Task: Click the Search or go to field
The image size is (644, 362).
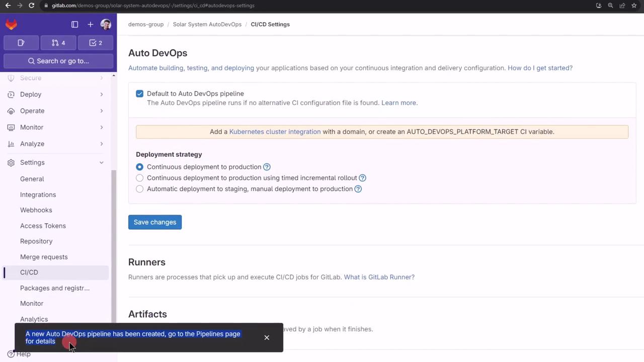Action: (58, 61)
